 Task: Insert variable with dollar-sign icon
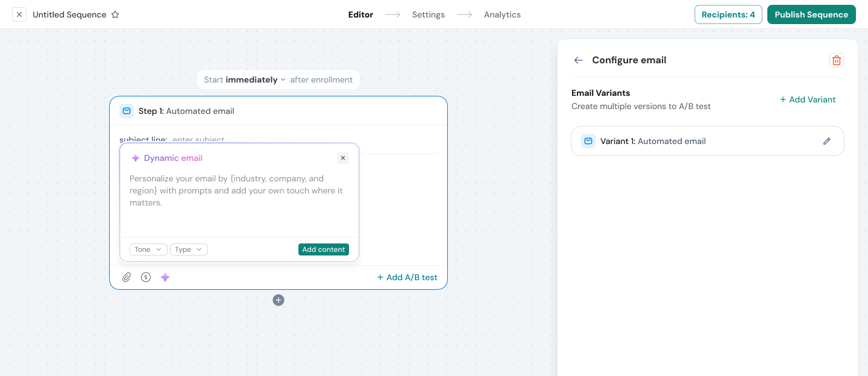coord(146,277)
